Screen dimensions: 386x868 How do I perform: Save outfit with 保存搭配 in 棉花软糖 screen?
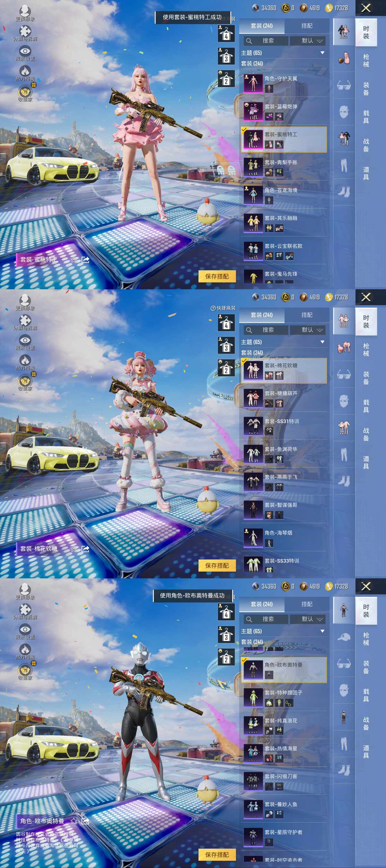217,565
